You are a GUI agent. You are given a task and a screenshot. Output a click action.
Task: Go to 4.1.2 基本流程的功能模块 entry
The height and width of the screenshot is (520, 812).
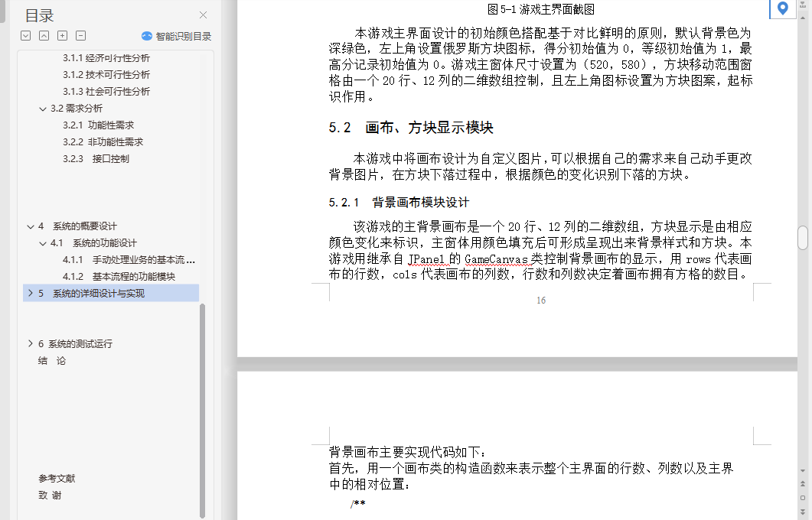tap(119, 276)
